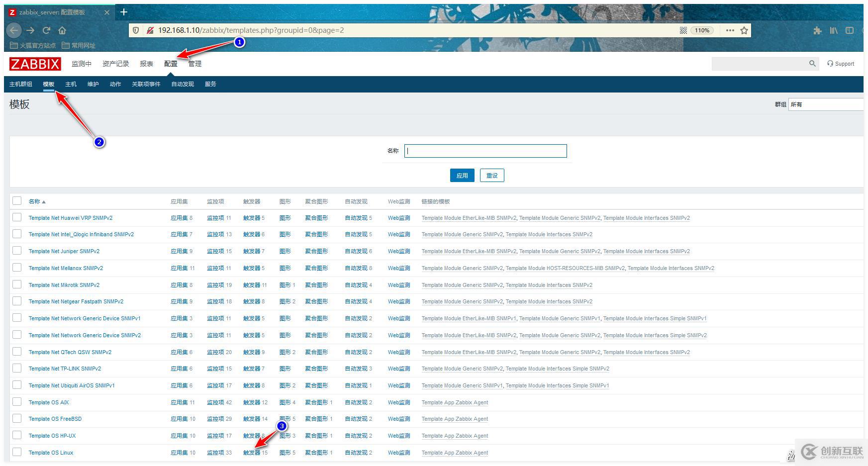
Task: Switch to the 自动发现 submenu
Action: (x=183, y=84)
